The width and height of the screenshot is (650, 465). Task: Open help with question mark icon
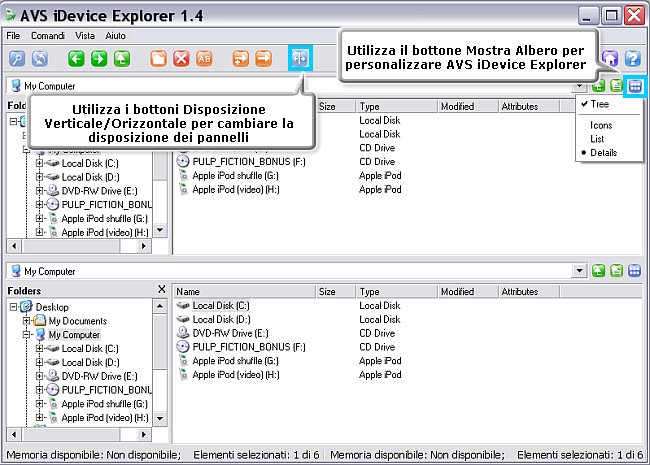click(633, 58)
